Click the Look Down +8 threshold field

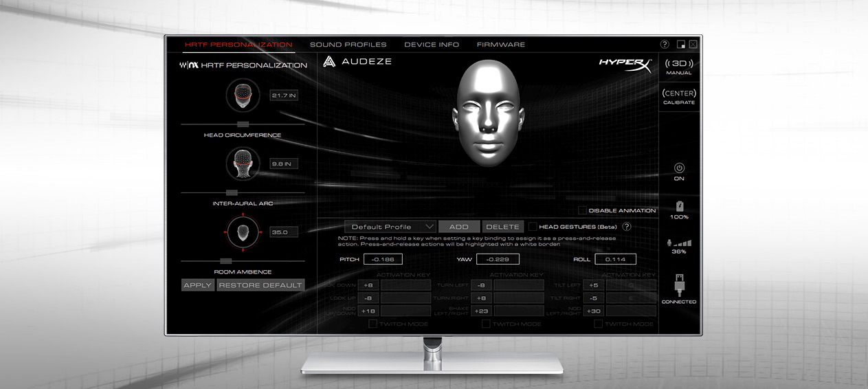368,285
